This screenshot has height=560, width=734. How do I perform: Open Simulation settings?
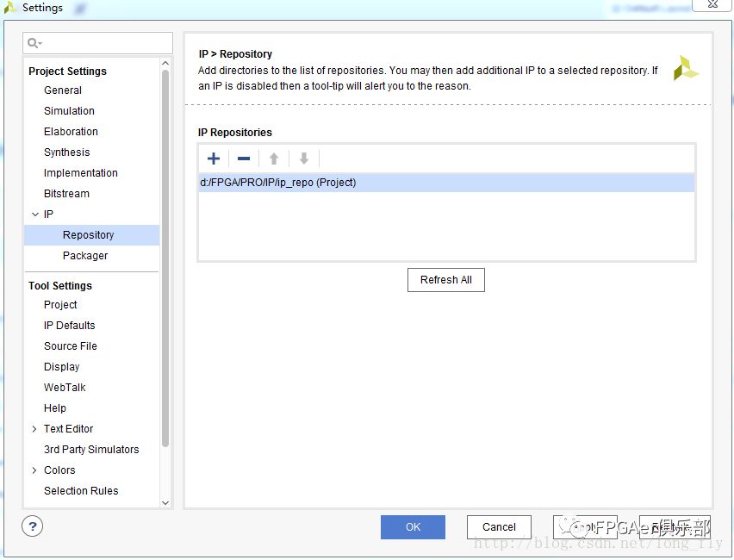69,111
